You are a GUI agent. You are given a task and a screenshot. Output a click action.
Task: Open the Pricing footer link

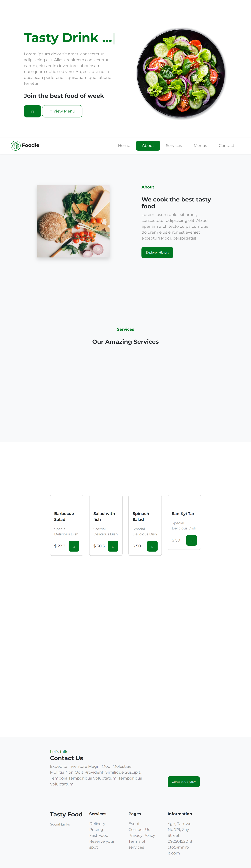96,830
